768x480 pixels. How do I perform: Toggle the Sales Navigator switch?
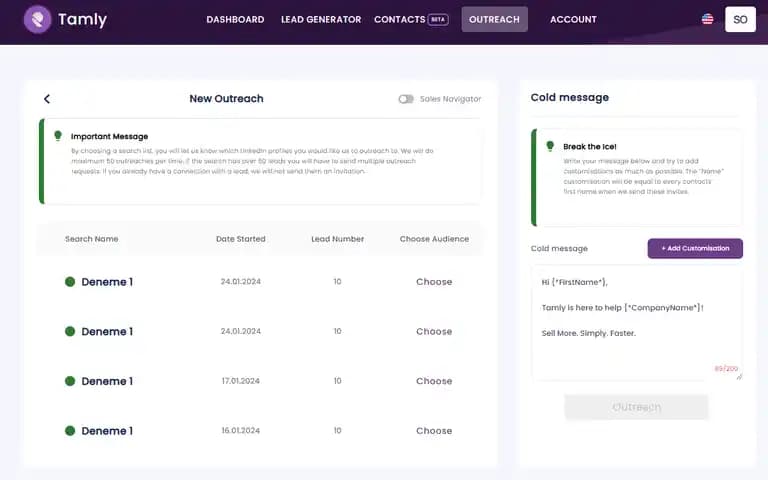pyautogui.click(x=406, y=99)
